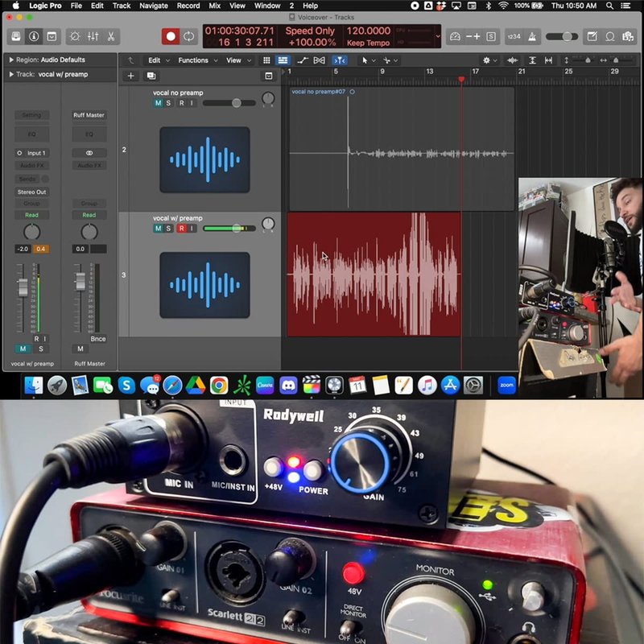Record-enable the vocal no preamp track
The height and width of the screenshot is (644, 644).
(182, 103)
